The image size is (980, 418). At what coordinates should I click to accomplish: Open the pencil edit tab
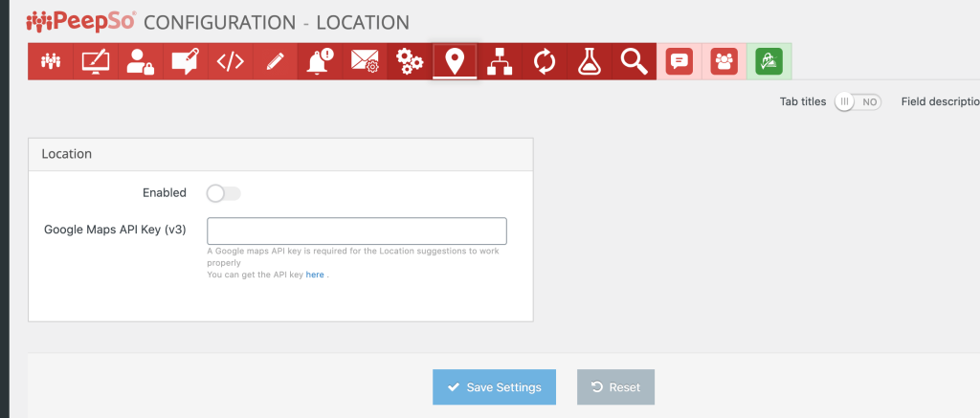click(x=275, y=61)
